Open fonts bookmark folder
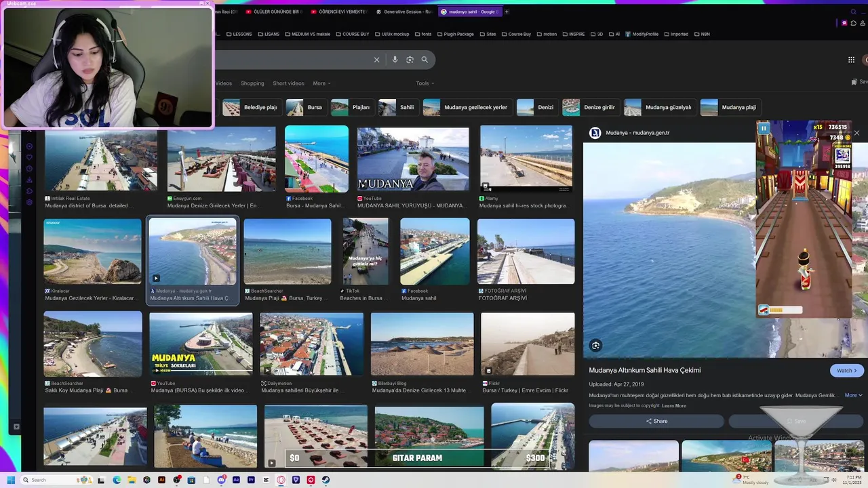This screenshot has width=868, height=488. pyautogui.click(x=422, y=34)
